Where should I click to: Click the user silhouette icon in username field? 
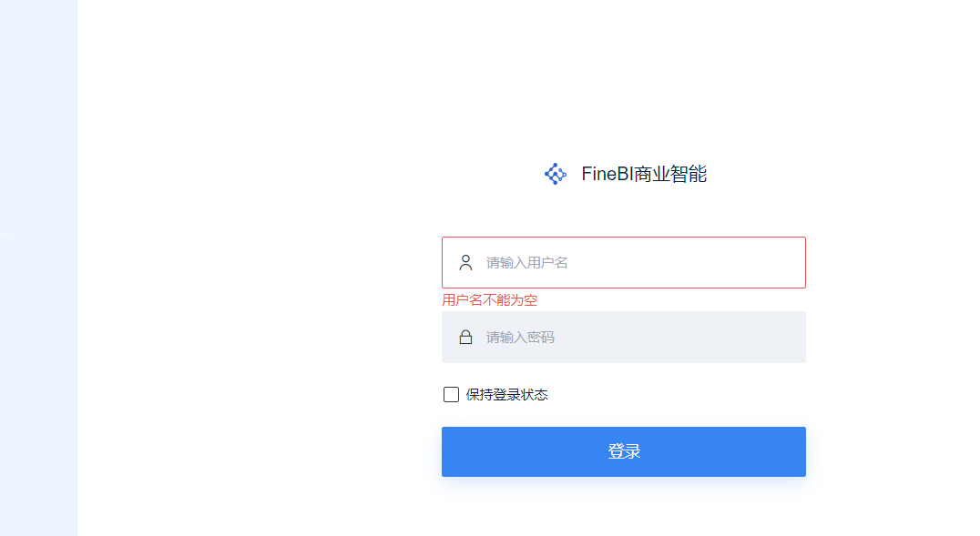point(465,262)
